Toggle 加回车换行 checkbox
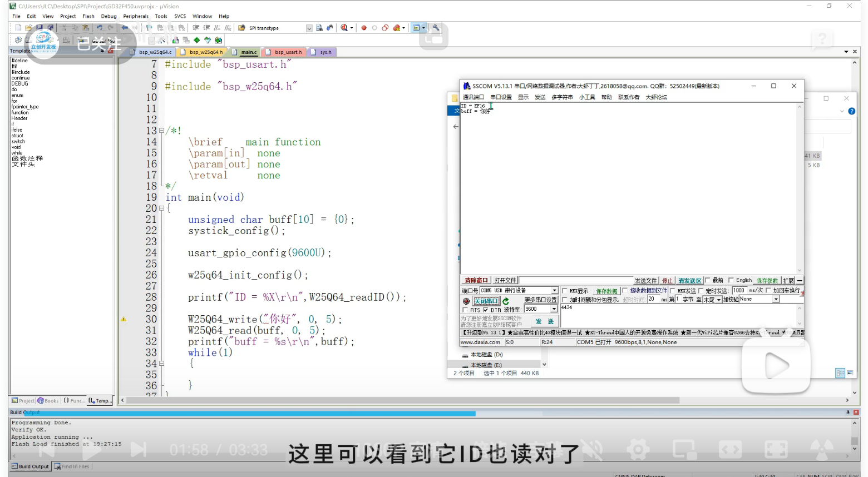868x477 pixels. point(768,290)
